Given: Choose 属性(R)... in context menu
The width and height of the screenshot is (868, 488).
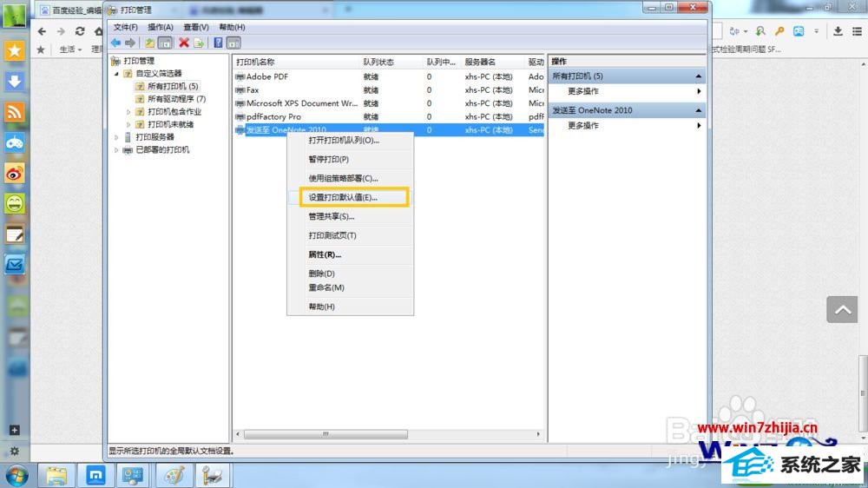Looking at the screenshot, I should point(351,254).
